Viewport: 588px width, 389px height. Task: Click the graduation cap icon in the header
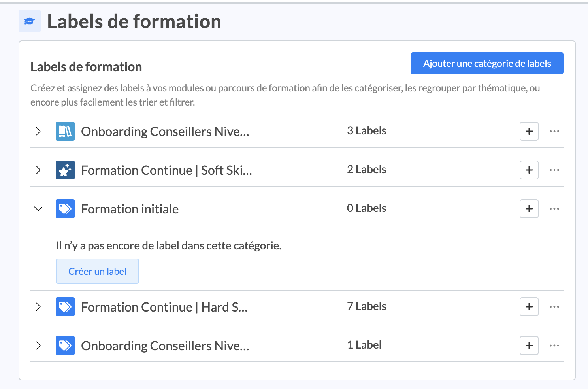tap(30, 21)
